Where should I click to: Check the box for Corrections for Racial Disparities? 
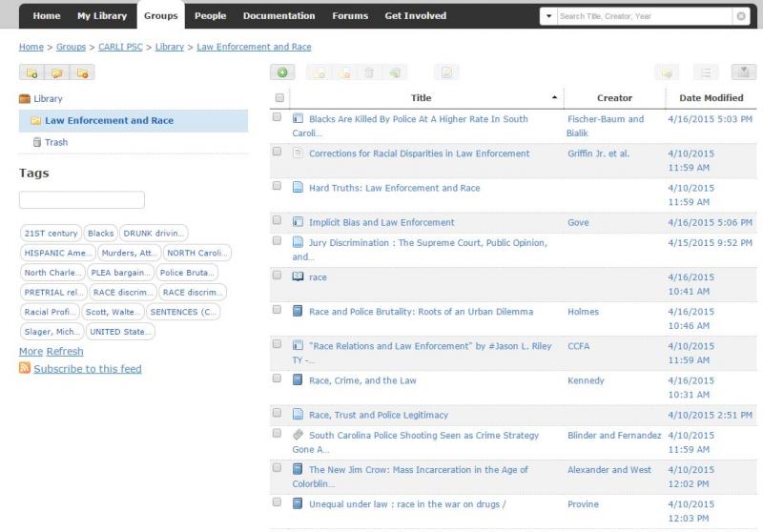[x=277, y=152]
